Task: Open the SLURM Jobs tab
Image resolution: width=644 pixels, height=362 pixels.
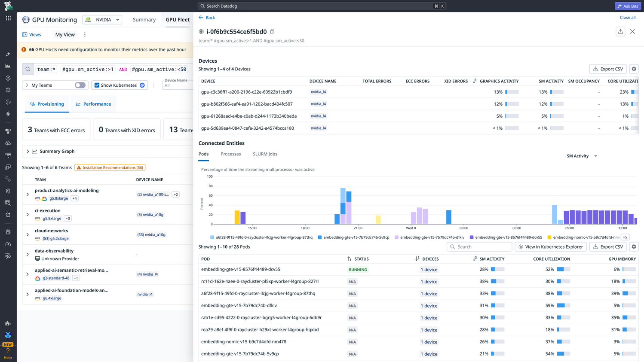Action: click(265, 154)
